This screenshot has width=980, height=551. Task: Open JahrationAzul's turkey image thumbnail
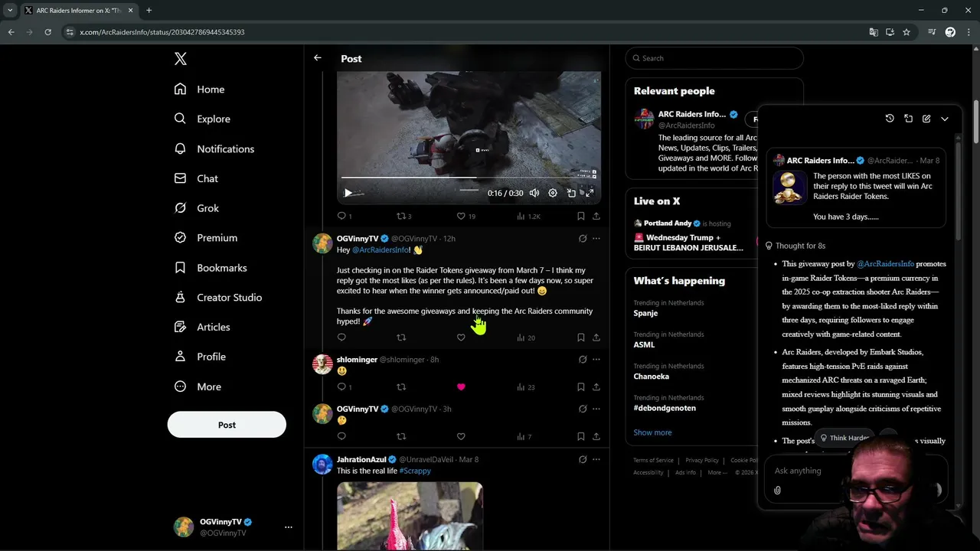tap(410, 516)
